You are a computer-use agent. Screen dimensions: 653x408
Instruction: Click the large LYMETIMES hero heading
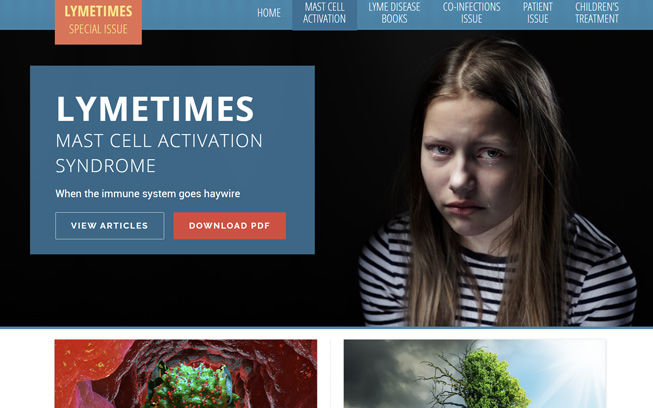[x=155, y=109]
